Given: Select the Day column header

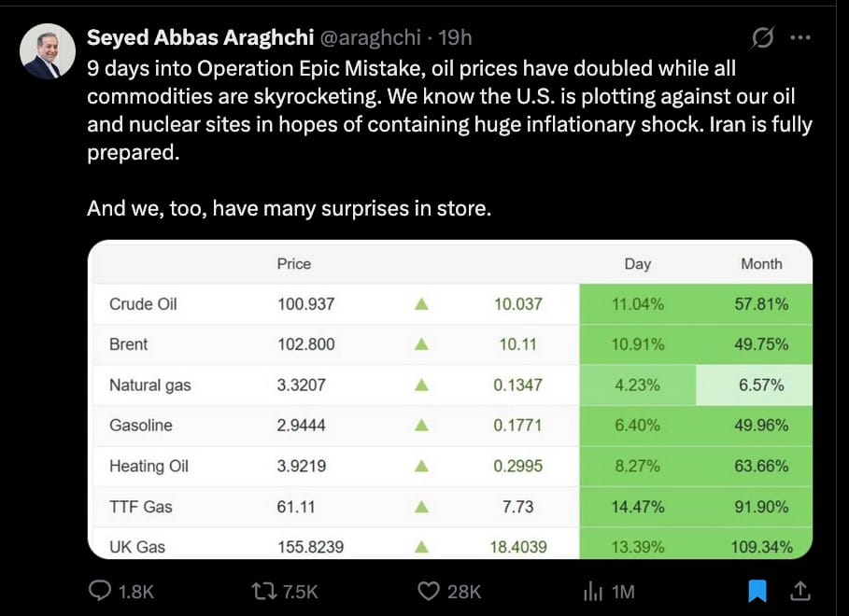Looking at the screenshot, I should click(x=638, y=264).
